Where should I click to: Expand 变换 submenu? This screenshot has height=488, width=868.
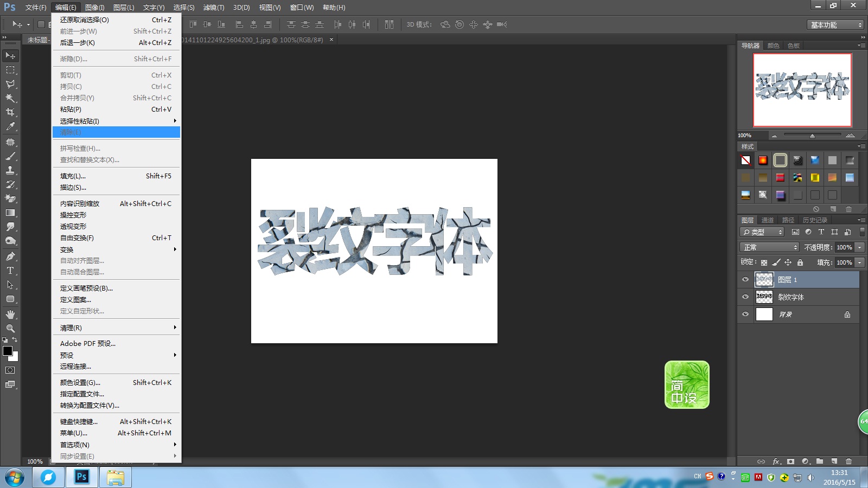(x=116, y=249)
